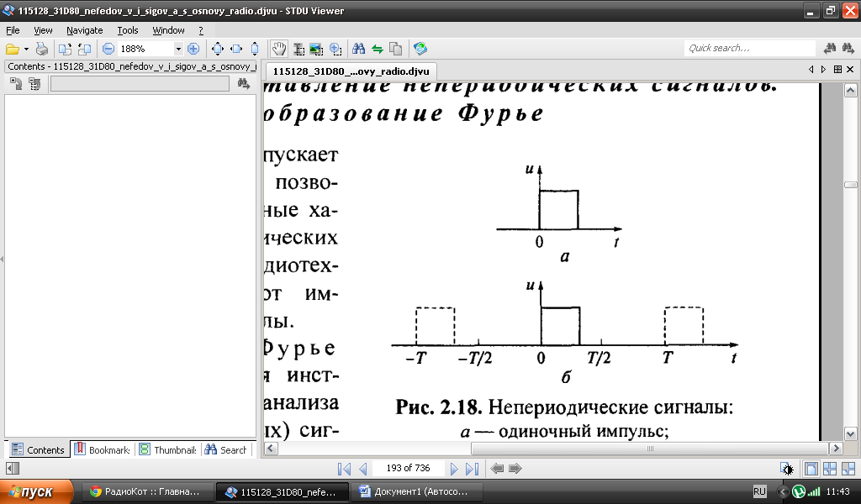Click the vertical scrollbar down arrow
Image resolution: width=861 pixels, height=504 pixels.
point(851,433)
